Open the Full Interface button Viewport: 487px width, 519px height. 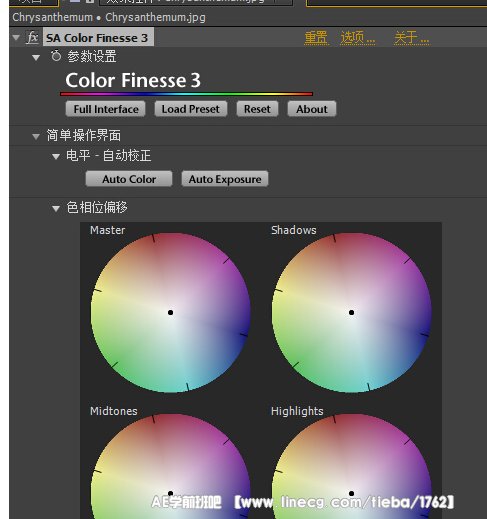106,109
